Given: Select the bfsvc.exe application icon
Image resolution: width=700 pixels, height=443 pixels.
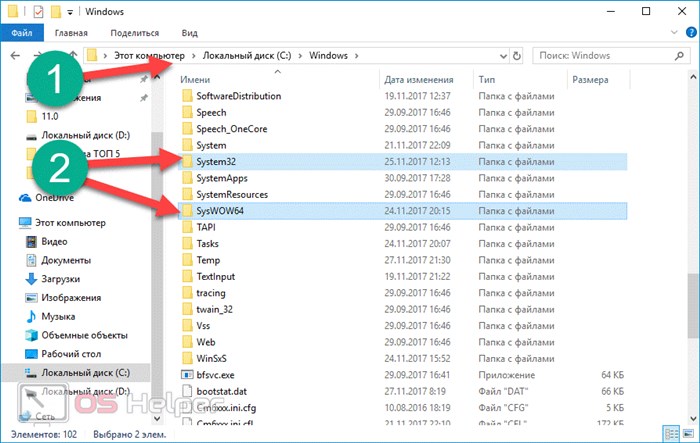Looking at the screenshot, I should click(x=187, y=375).
